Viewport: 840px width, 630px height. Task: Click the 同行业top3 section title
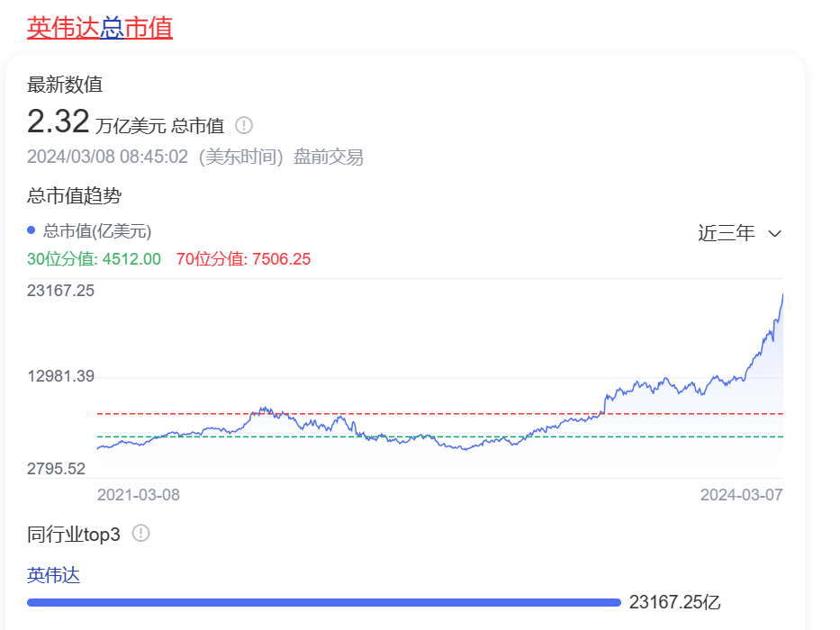coord(74,534)
